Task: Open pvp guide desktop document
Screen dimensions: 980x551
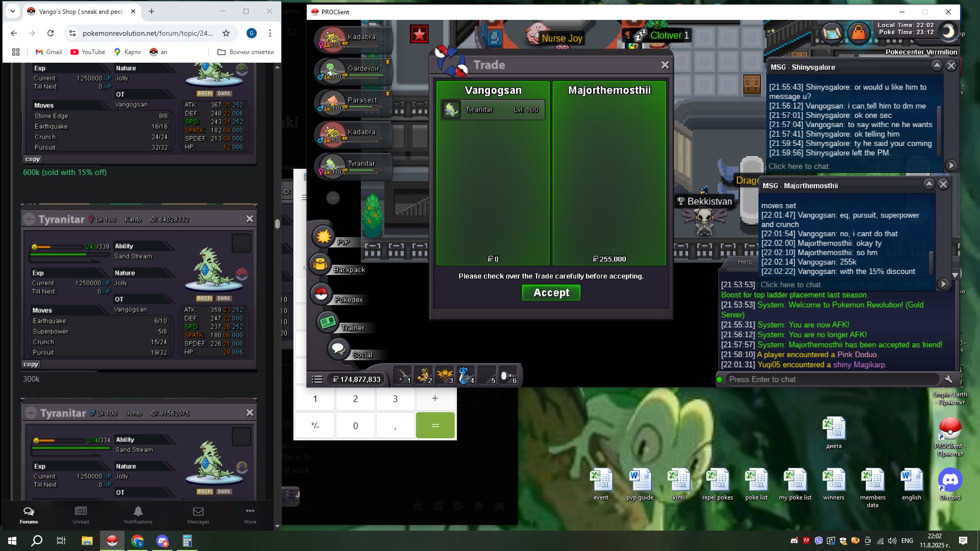Action: coord(640,485)
